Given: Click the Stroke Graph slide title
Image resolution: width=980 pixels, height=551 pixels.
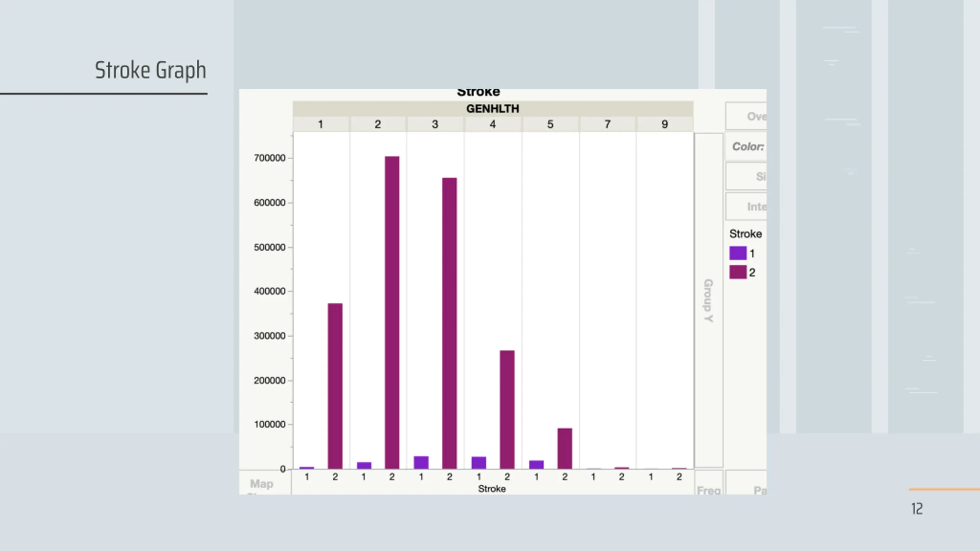Looking at the screenshot, I should tap(150, 70).
